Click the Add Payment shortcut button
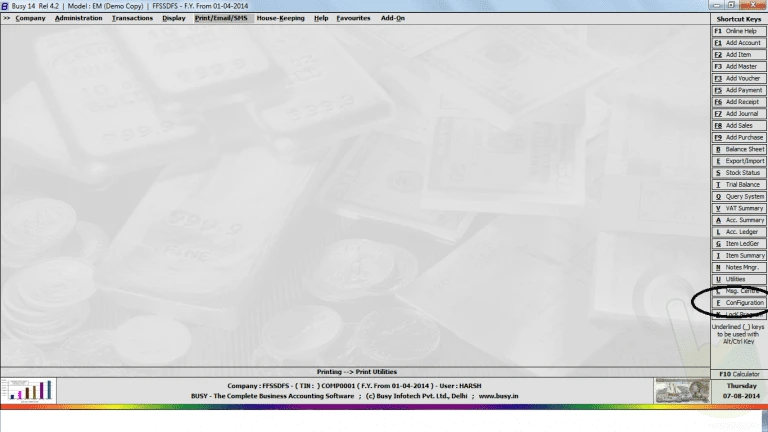This screenshot has width=768, height=432. (739, 90)
